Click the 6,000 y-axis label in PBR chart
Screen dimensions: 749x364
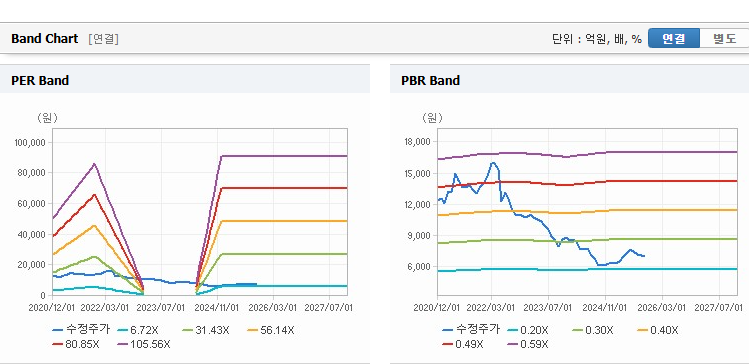pos(419,267)
